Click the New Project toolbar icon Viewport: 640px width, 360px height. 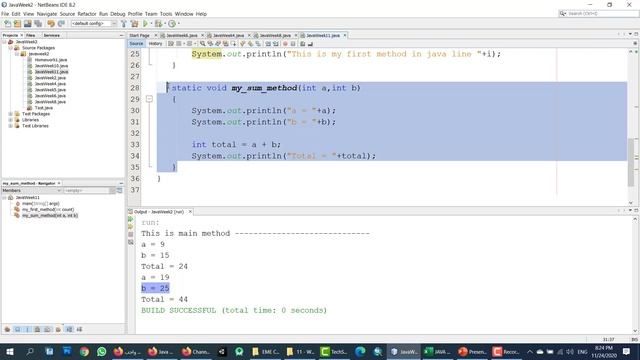[17, 24]
